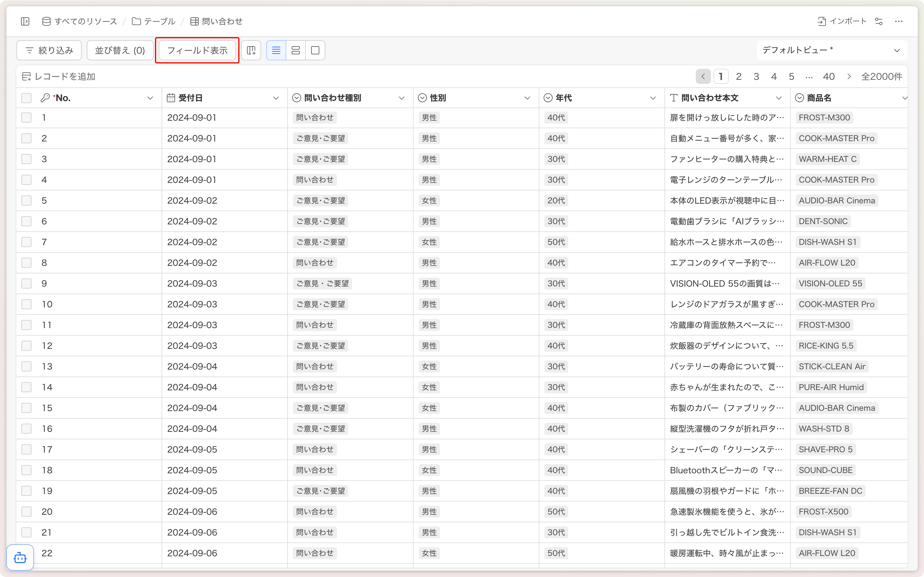924x577 pixels.
Task: Expand the 受付日 column header menu
Action: [276, 98]
